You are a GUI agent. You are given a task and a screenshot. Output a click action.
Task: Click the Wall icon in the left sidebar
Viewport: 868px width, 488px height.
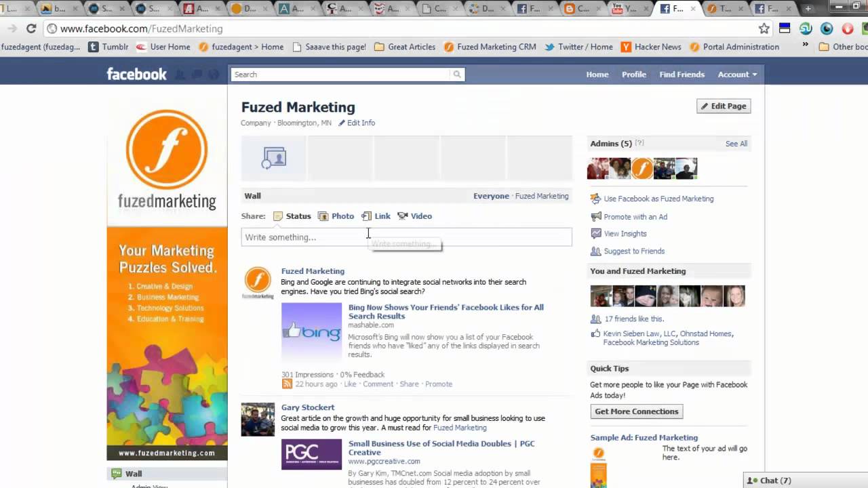coord(117,474)
